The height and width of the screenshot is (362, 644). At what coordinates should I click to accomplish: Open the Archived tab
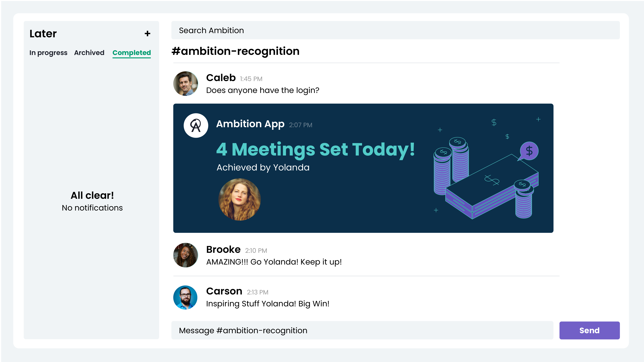pos(89,53)
